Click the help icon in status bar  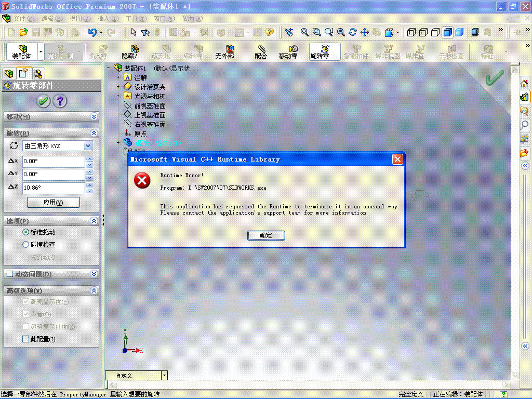click(x=504, y=394)
